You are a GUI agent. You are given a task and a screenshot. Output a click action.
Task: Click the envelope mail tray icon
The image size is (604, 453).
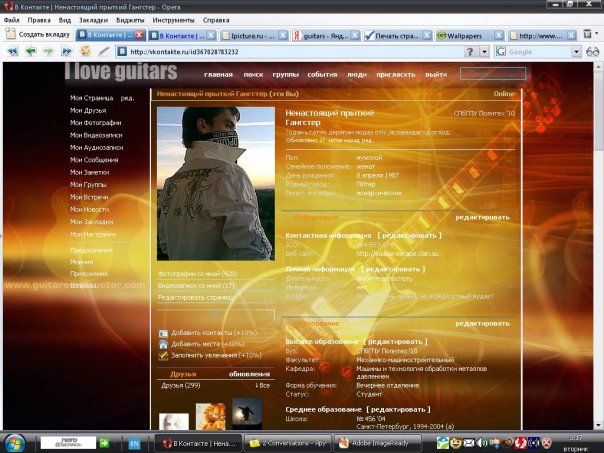coord(469,443)
